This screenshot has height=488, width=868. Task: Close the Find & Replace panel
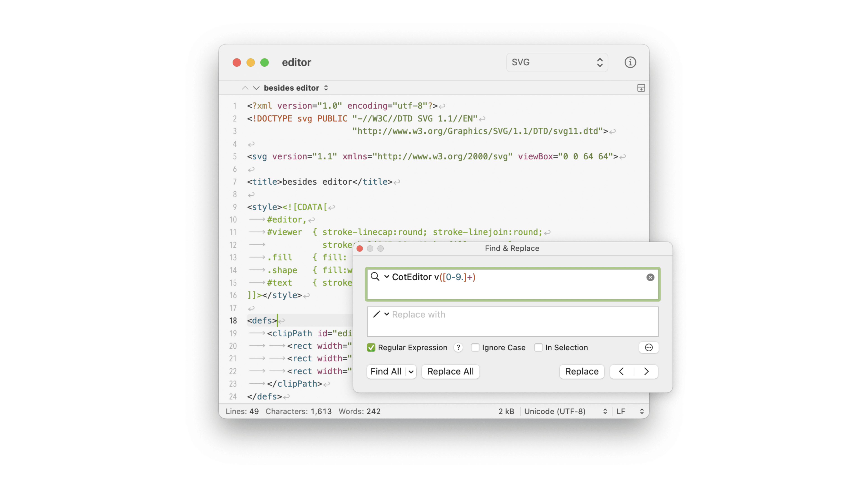pos(360,248)
